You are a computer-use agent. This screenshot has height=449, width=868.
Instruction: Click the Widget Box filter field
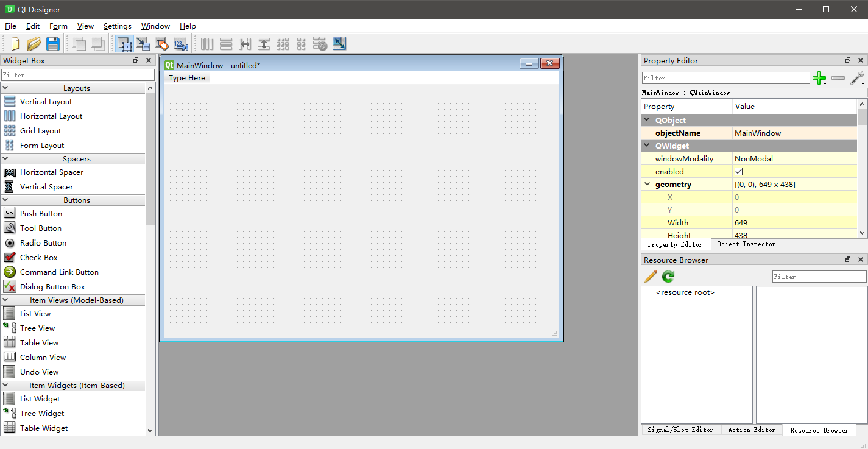click(x=78, y=75)
